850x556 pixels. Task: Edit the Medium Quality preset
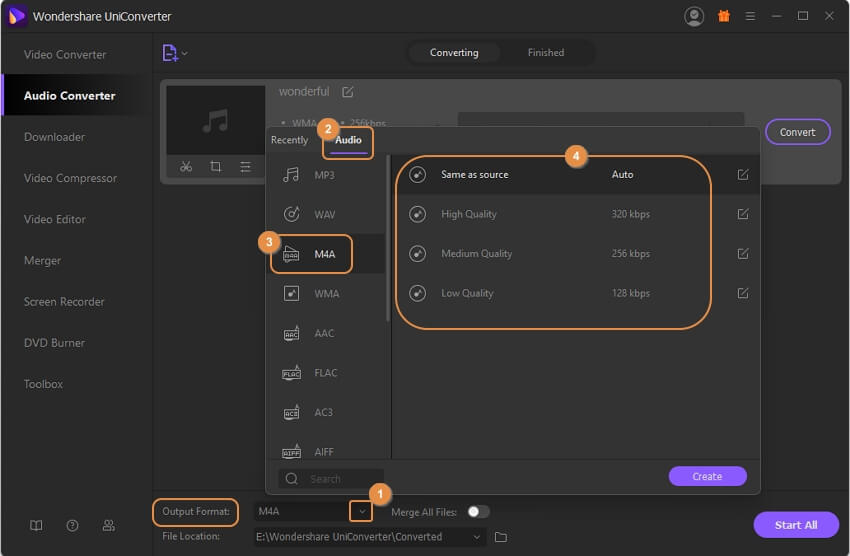[x=743, y=254]
